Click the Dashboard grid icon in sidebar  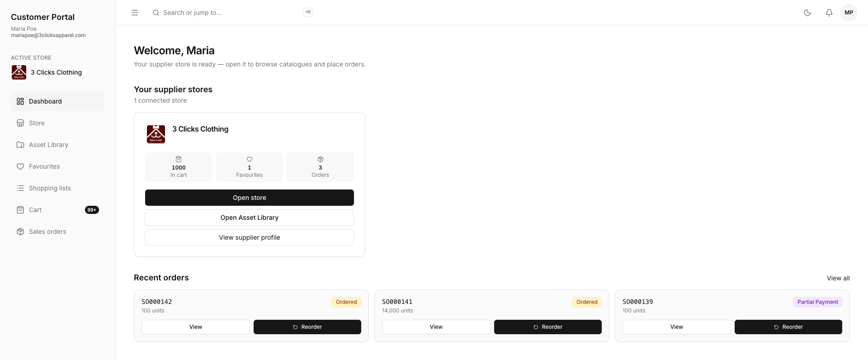[20, 101]
